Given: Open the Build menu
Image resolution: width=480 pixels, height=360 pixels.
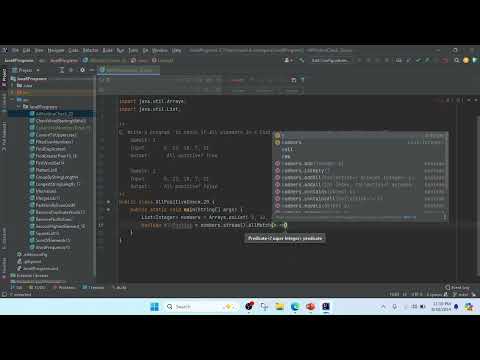Looking at the screenshot, I should pyautogui.click(x=107, y=50).
